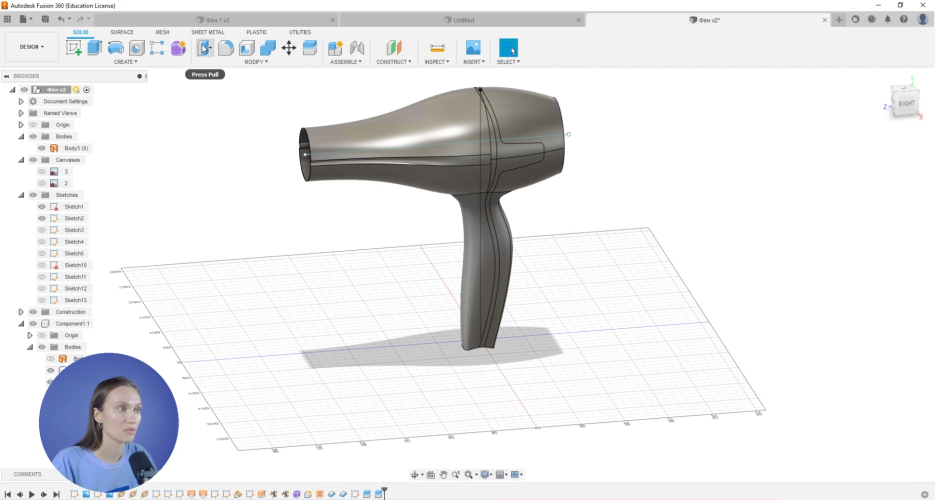Expand the COMMENTS panel
Screen dimensions: 935x500
coord(27,474)
